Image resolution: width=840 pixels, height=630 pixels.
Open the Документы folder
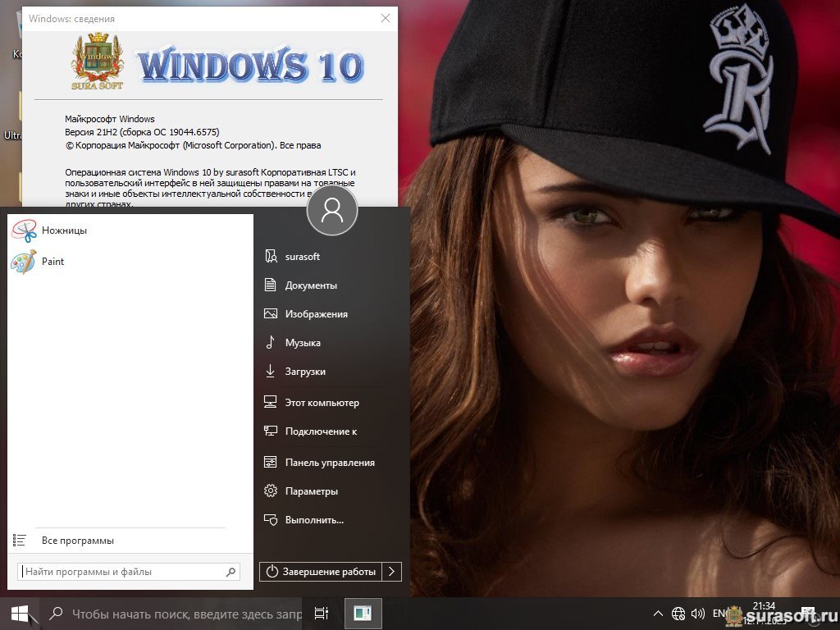(x=311, y=285)
